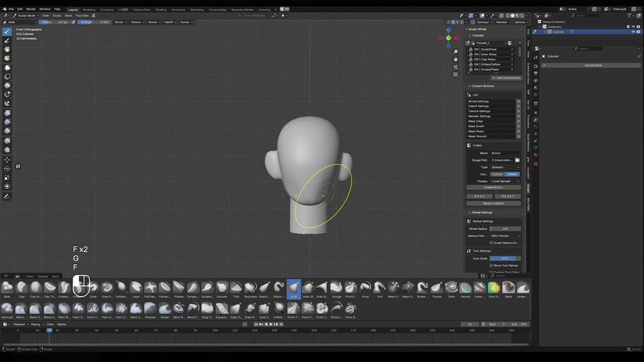Select the Custom option next to Use
This screenshot has width=644, height=362.
497,174
